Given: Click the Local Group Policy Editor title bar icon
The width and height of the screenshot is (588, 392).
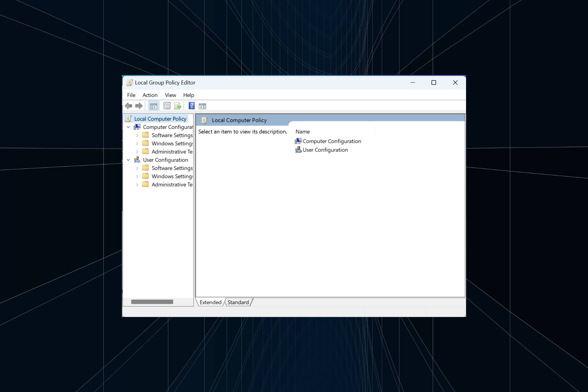Looking at the screenshot, I should (130, 82).
